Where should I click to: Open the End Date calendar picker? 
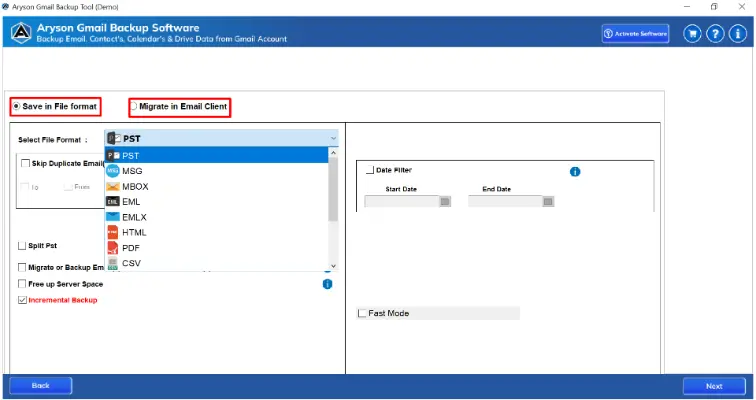coord(548,201)
